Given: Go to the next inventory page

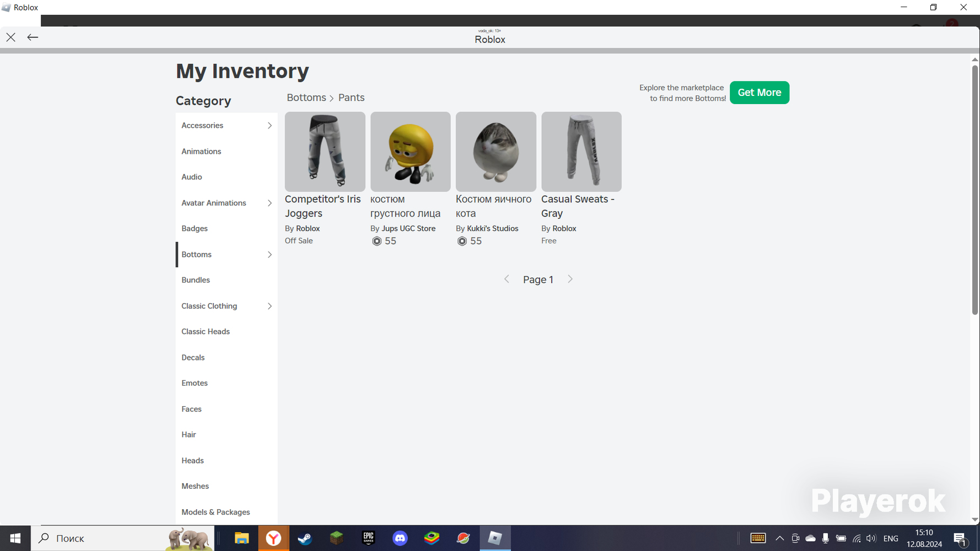Looking at the screenshot, I should pyautogui.click(x=570, y=279).
